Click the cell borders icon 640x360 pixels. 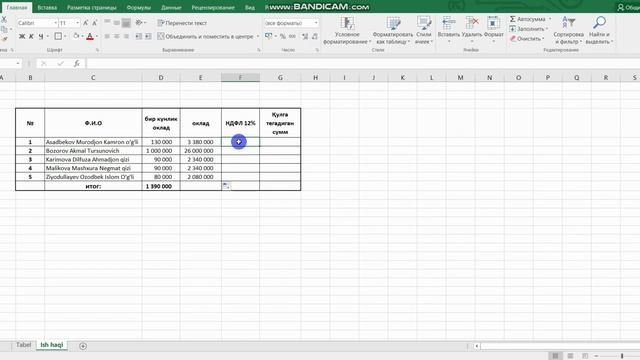(58, 37)
